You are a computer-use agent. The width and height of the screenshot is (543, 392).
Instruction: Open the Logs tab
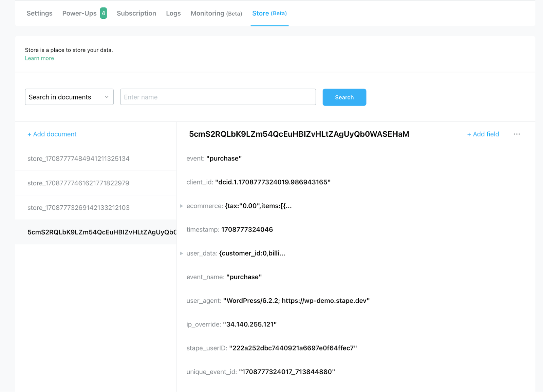[x=173, y=13]
